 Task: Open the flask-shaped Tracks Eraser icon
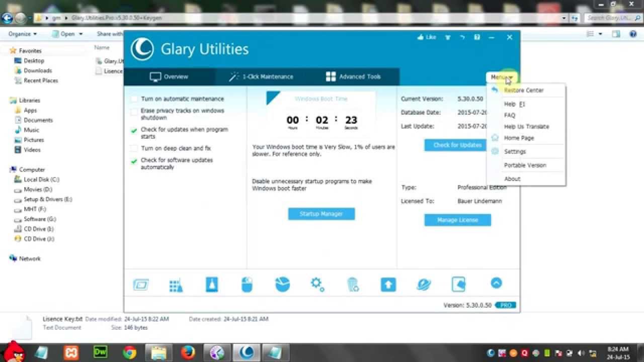[x=212, y=285]
